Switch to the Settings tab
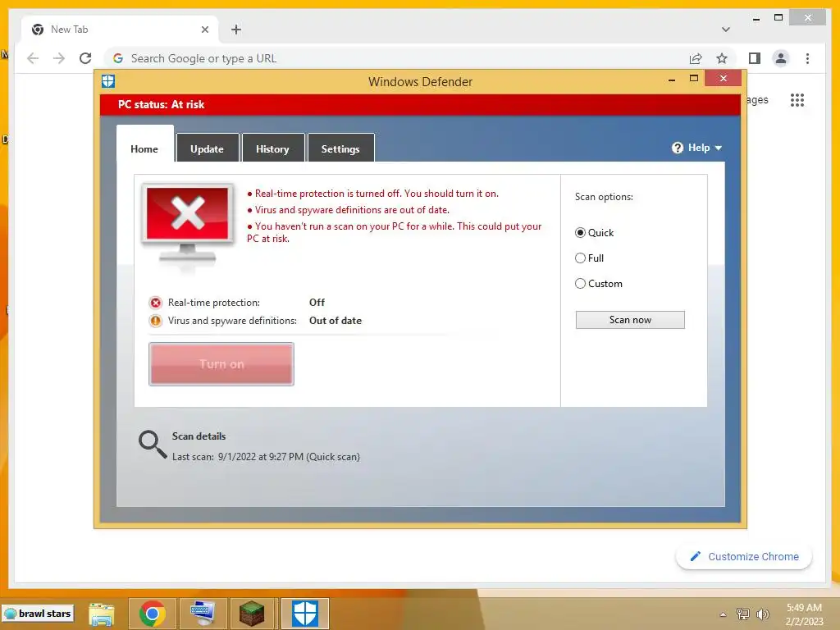Screen dimensions: 840x630 (x=340, y=149)
